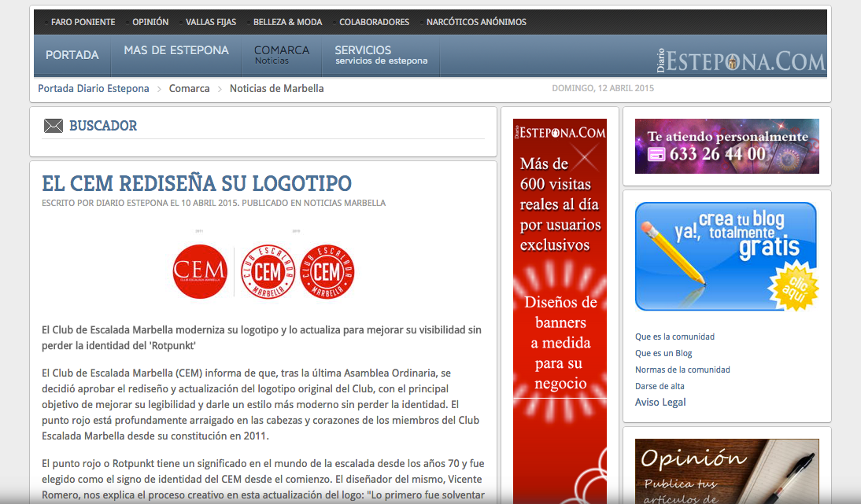Open the 'crea tu blog gratis' banner

726,256
